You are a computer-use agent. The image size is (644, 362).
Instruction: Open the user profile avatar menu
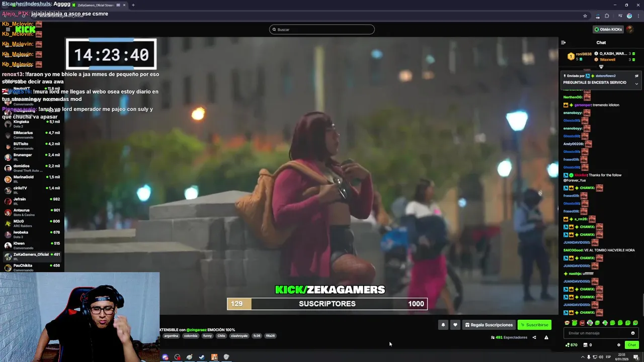click(x=630, y=30)
